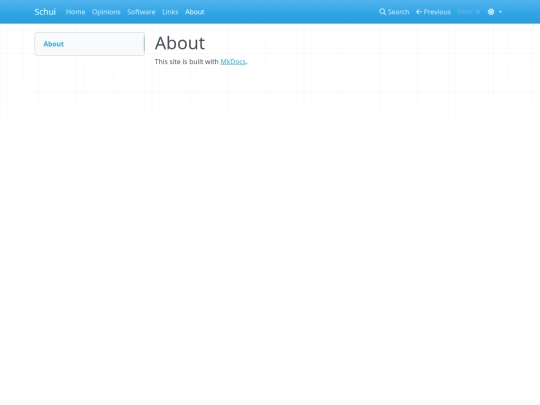Image resolution: width=540 pixels, height=405 pixels.
Task: Click the 'This site is built with' text
Action: 187,62
